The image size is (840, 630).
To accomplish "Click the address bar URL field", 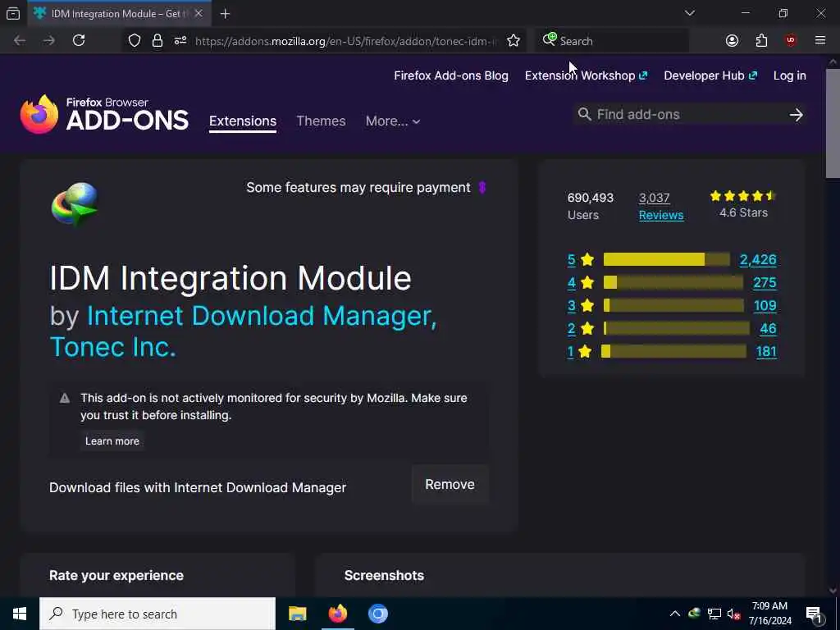I will point(345,41).
